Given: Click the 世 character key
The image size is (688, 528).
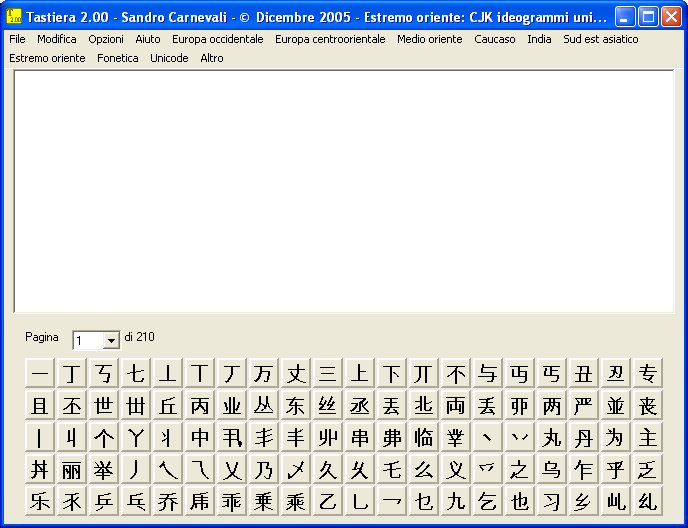Looking at the screenshot, I should [104, 405].
